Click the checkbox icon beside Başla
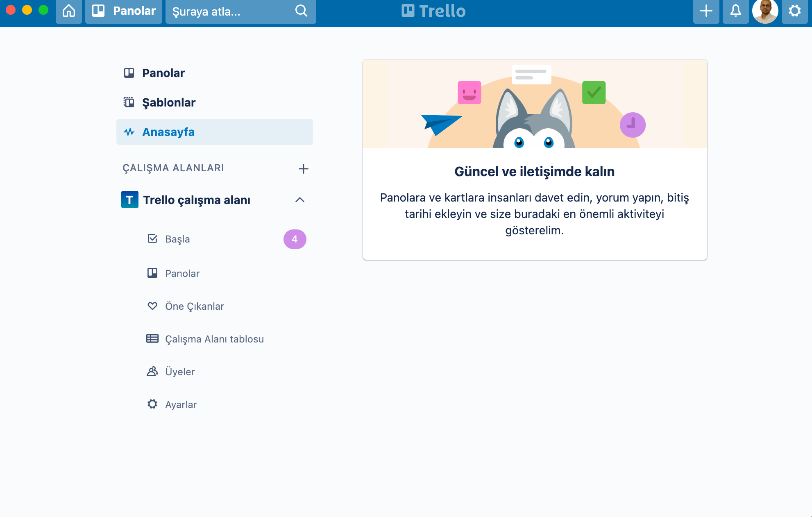Viewport: 812px width, 517px height. pyautogui.click(x=152, y=238)
